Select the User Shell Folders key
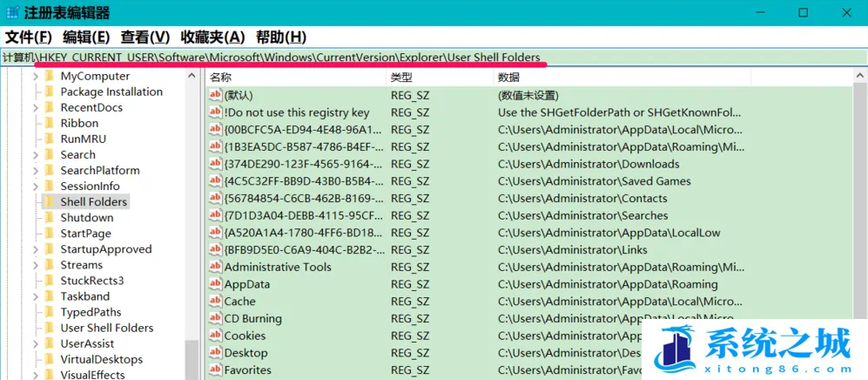Viewport: 868px width, 380px height. coord(107,328)
